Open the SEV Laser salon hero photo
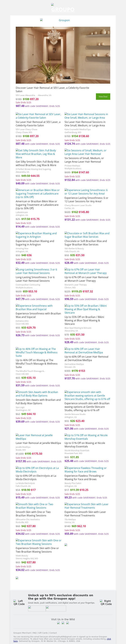Screen dimensions: 126x644 [x=63, y=55]
